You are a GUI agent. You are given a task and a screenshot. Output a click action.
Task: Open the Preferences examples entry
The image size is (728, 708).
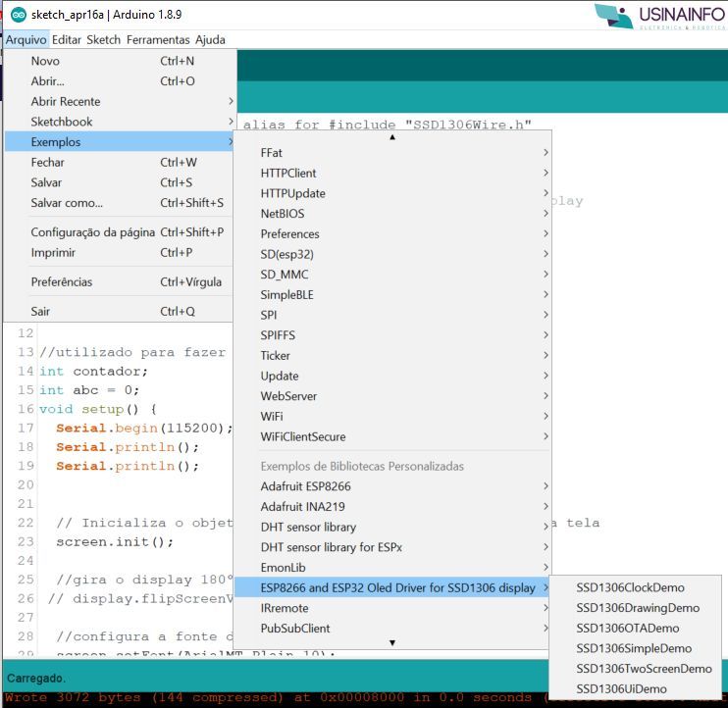(x=392, y=233)
